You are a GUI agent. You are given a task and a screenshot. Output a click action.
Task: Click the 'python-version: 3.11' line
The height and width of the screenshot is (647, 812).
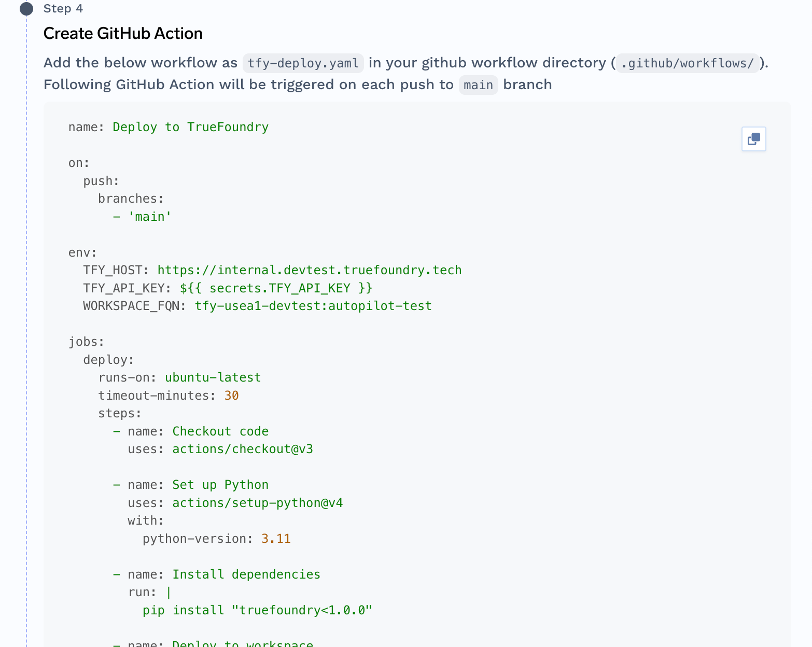(217, 539)
